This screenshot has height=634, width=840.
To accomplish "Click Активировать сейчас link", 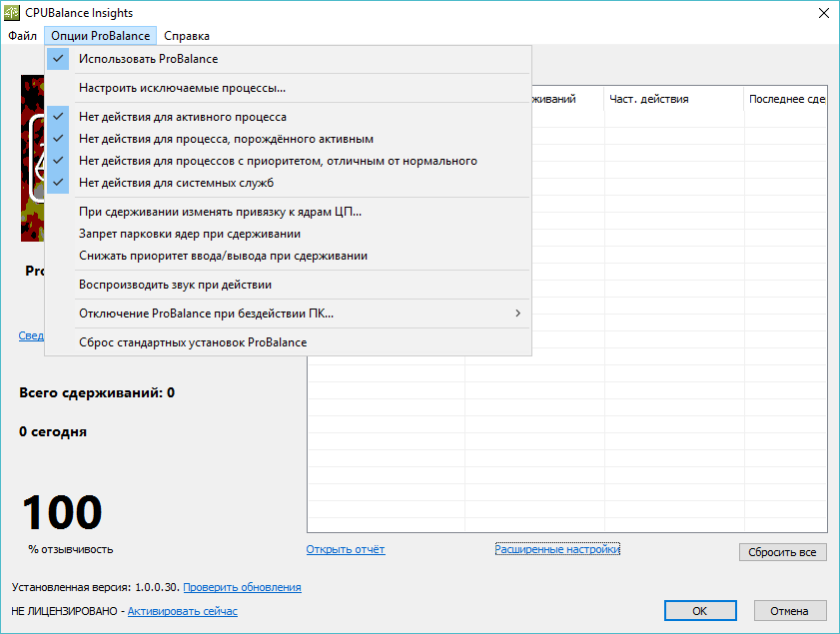I will [182, 611].
